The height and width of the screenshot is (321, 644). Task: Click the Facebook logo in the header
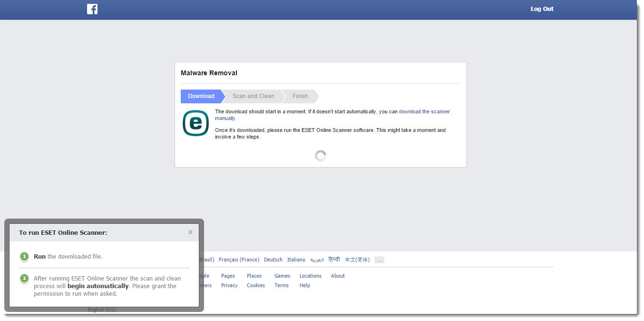tap(92, 9)
